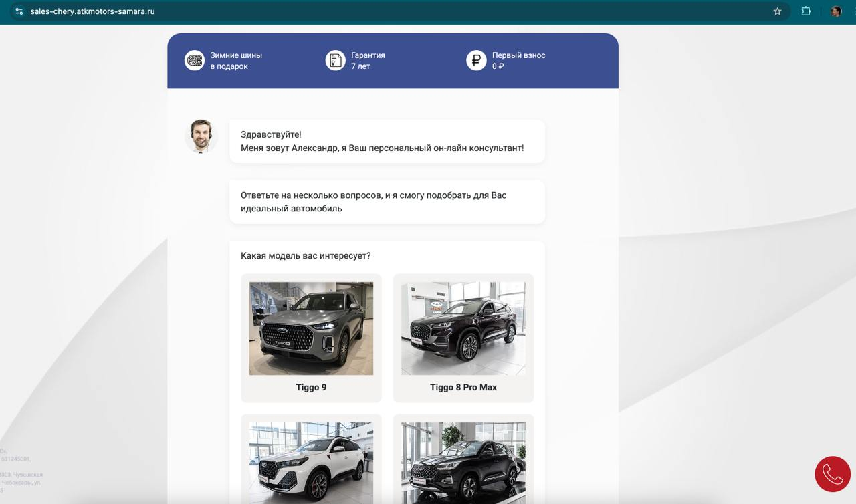Select the Tiggo 9 model card
This screenshot has width=856, height=504.
coord(311,338)
